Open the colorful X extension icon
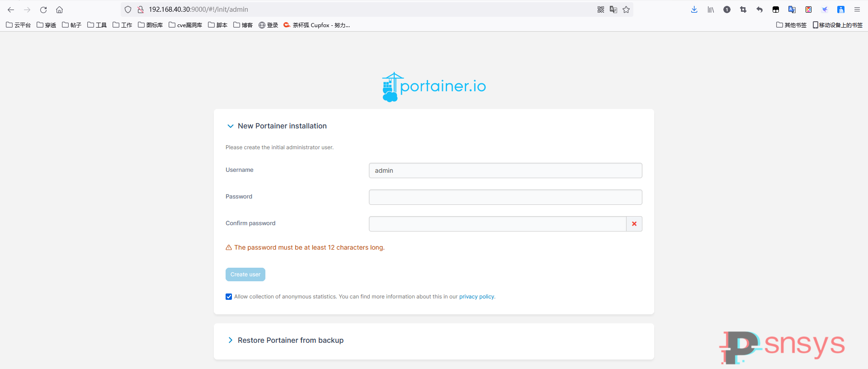The width and height of the screenshot is (868, 369). [x=808, y=9]
